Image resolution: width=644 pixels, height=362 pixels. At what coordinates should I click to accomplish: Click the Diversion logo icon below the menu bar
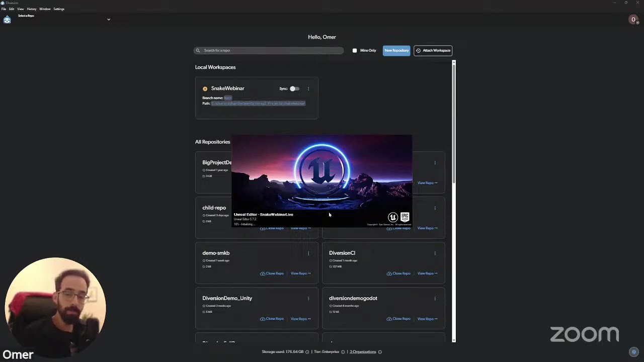click(x=7, y=20)
